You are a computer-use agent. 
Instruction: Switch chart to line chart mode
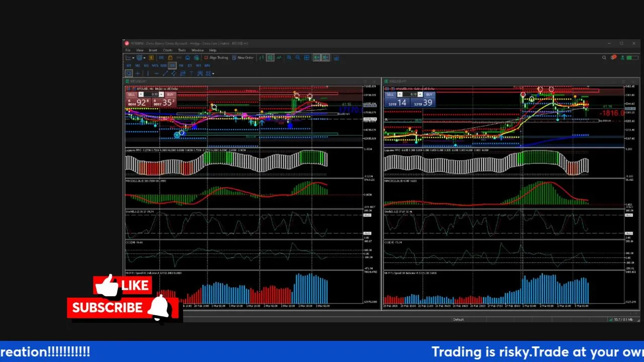279,58
